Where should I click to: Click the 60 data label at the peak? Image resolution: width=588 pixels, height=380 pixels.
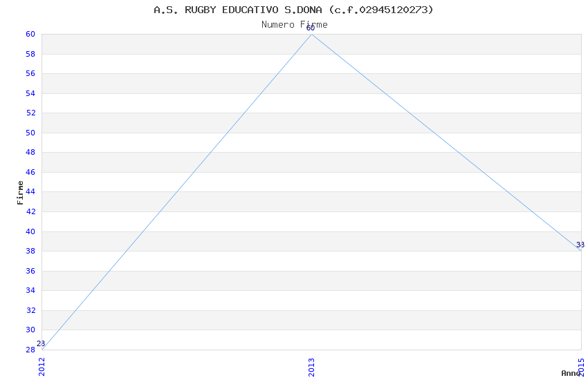coord(311,28)
